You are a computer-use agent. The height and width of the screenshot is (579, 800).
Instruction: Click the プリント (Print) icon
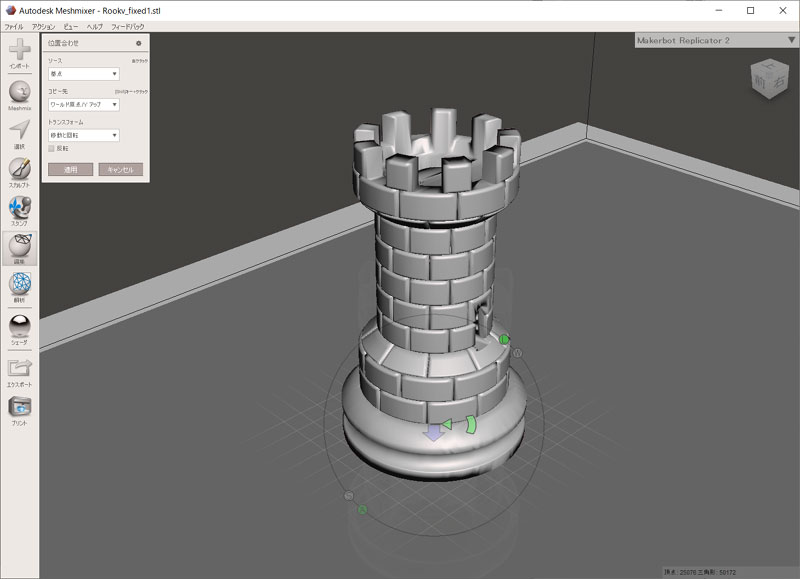coord(19,407)
